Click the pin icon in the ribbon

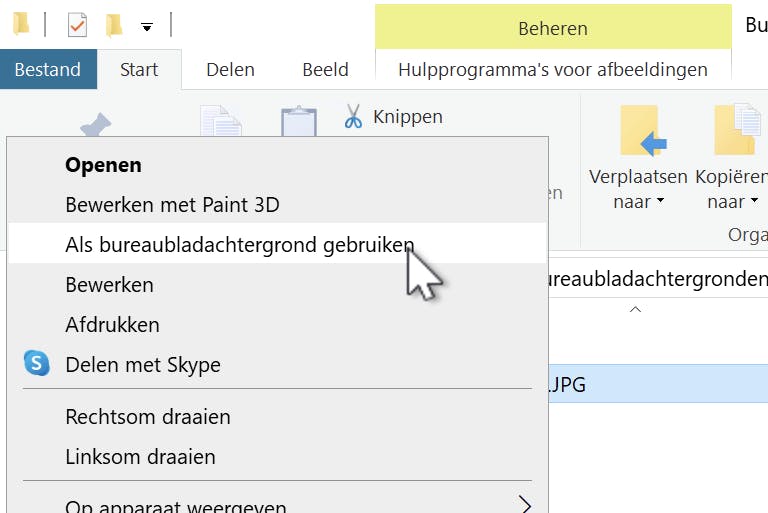96,125
